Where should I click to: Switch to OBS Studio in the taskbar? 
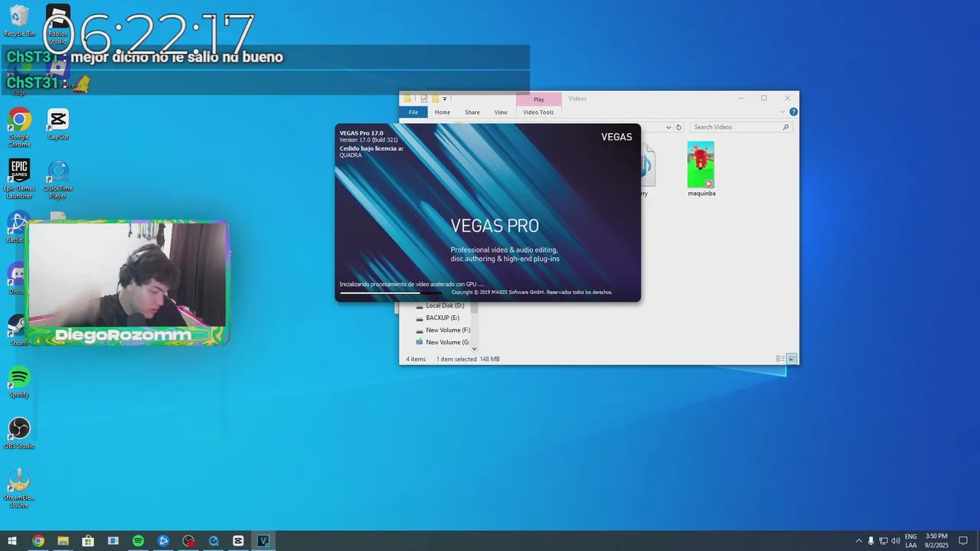pos(188,541)
